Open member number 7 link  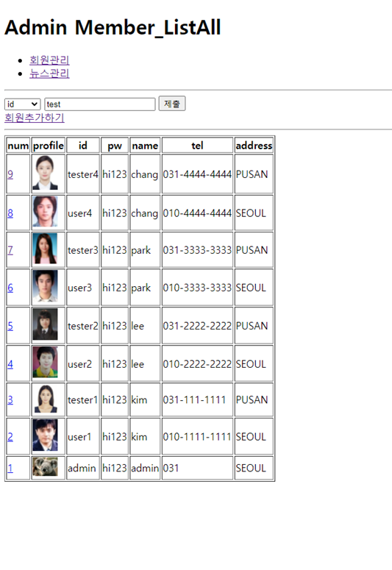(x=10, y=250)
